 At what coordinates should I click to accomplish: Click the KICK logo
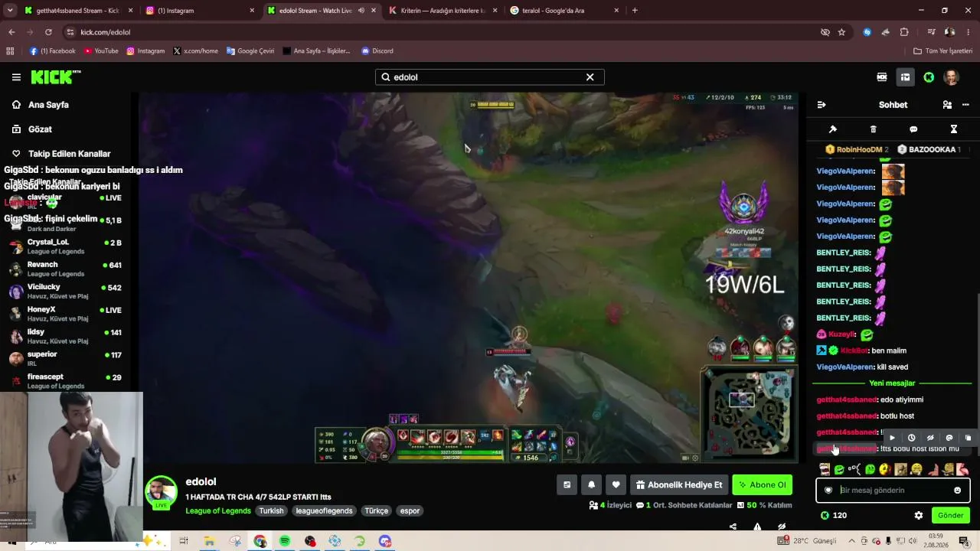[x=55, y=77]
